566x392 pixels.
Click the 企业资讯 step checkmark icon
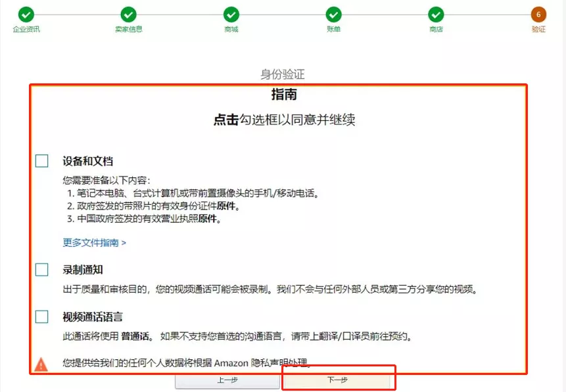coord(26,15)
